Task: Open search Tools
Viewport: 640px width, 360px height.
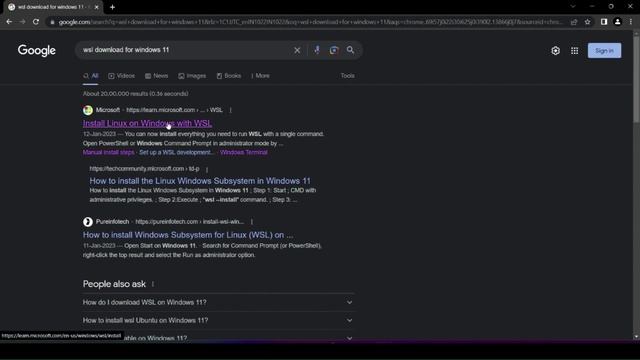Action: (347, 76)
